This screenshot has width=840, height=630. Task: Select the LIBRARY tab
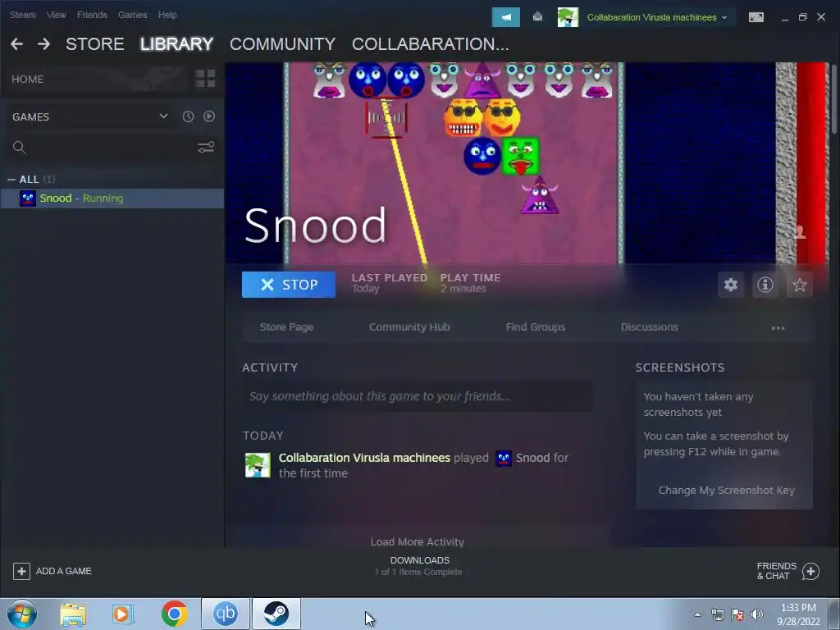(x=177, y=44)
